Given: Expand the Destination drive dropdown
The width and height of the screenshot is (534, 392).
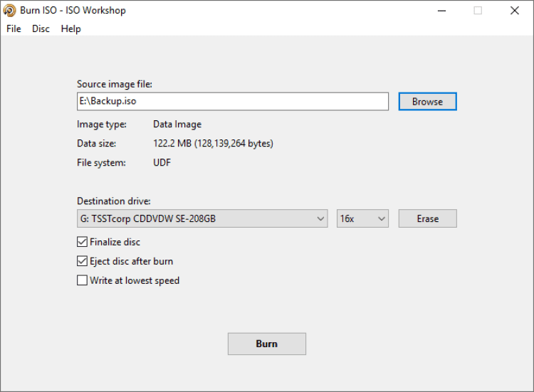Looking at the screenshot, I should (x=202, y=219).
